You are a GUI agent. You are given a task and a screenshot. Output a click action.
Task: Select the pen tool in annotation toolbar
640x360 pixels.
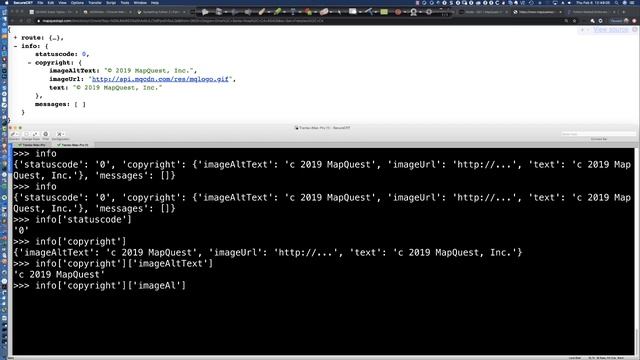click(262, 12)
